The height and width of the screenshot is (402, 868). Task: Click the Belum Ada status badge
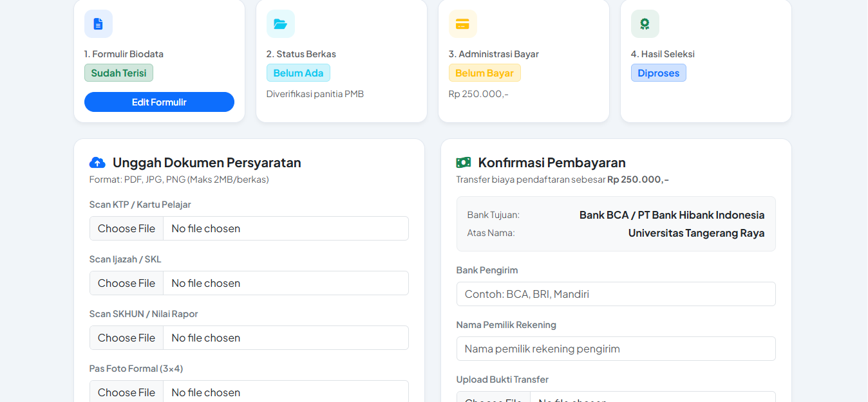[x=298, y=73]
